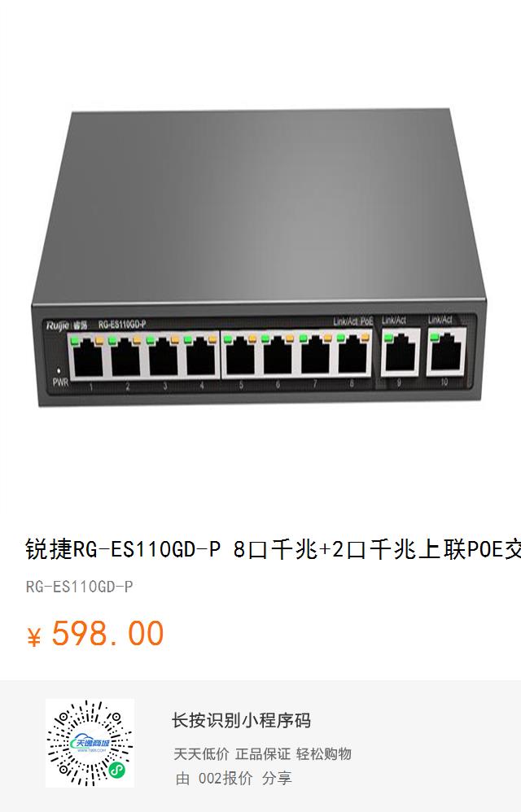Click the 002报价 sharer name
This screenshot has height=812, width=521.
(225, 778)
